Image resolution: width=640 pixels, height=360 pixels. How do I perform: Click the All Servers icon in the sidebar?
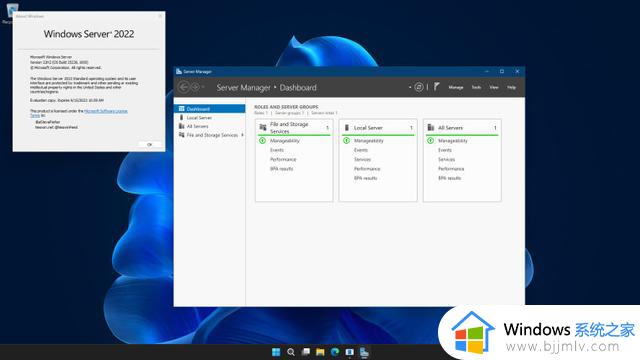pos(182,126)
